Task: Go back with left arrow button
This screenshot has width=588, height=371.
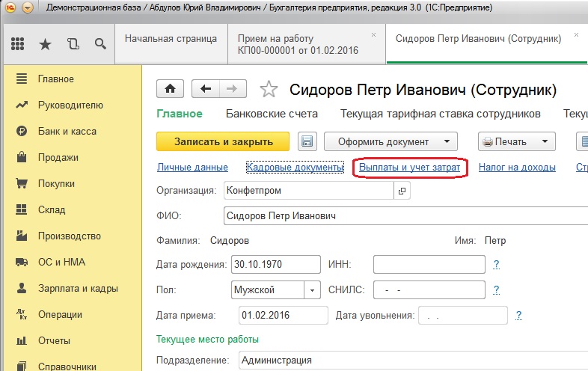Action: pos(206,89)
